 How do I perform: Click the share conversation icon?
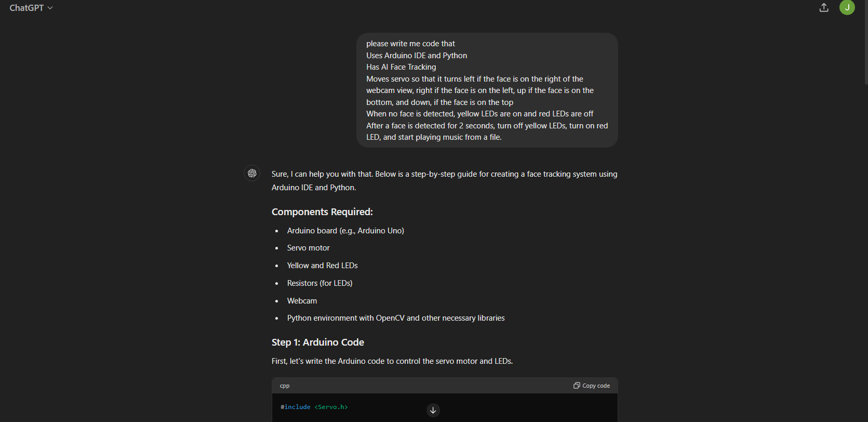[824, 8]
